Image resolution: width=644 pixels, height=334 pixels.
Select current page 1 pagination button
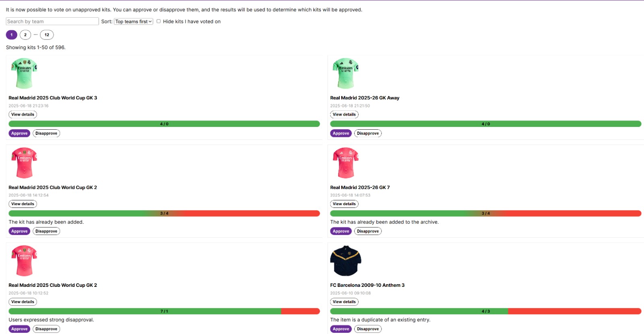12,35
